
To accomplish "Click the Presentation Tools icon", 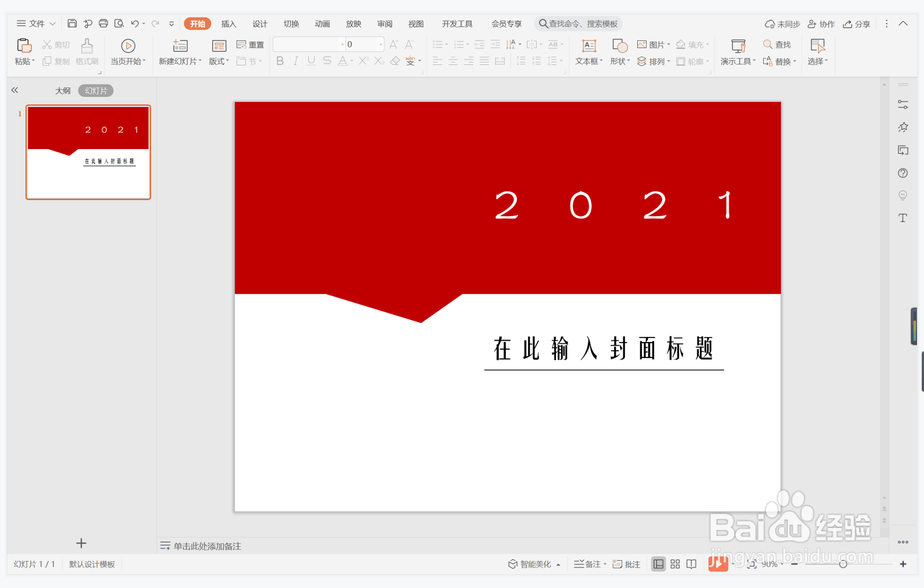I will [x=738, y=45].
